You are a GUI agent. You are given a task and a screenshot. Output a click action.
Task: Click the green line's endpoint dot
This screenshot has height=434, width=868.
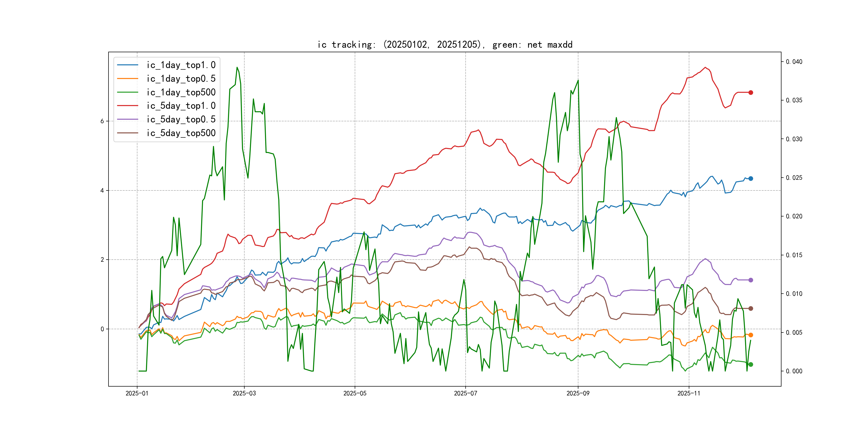(750, 364)
